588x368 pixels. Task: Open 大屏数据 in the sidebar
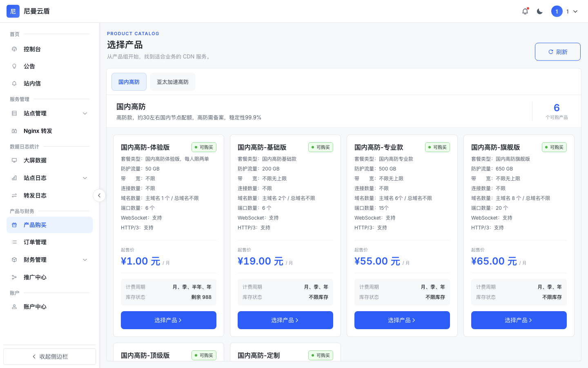point(49,160)
